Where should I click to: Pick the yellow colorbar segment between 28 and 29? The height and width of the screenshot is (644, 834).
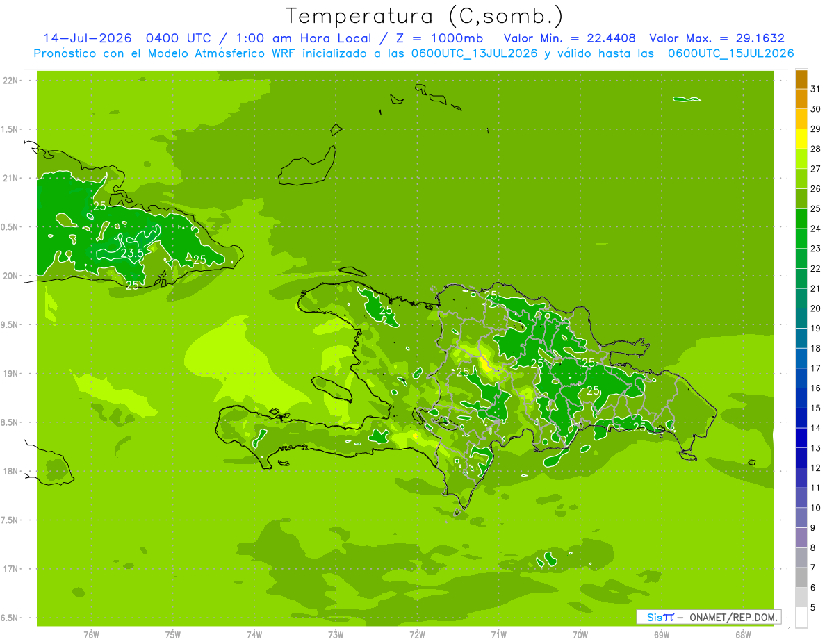click(x=801, y=139)
